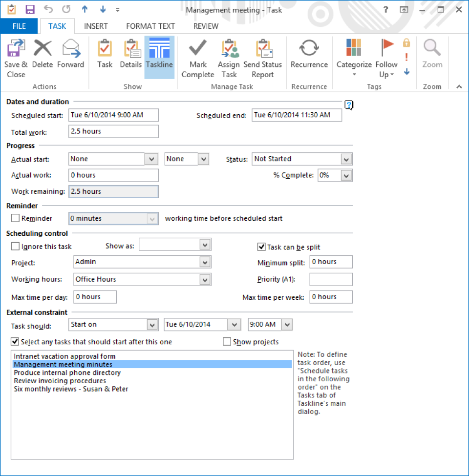Expand the % Complete dropdown
Viewport: 469px width, 476px height.
(x=346, y=175)
